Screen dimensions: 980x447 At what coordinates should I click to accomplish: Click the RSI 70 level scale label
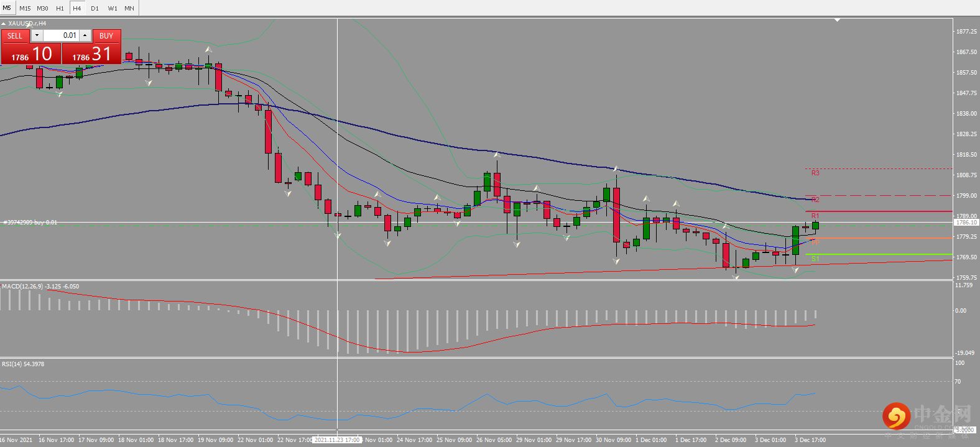pos(958,382)
